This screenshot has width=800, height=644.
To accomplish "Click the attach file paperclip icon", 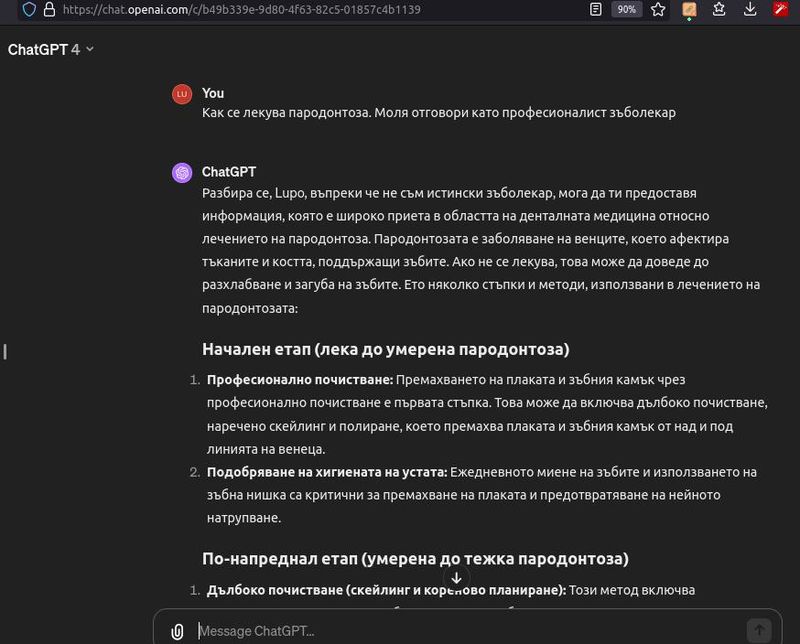I will tap(177, 631).
